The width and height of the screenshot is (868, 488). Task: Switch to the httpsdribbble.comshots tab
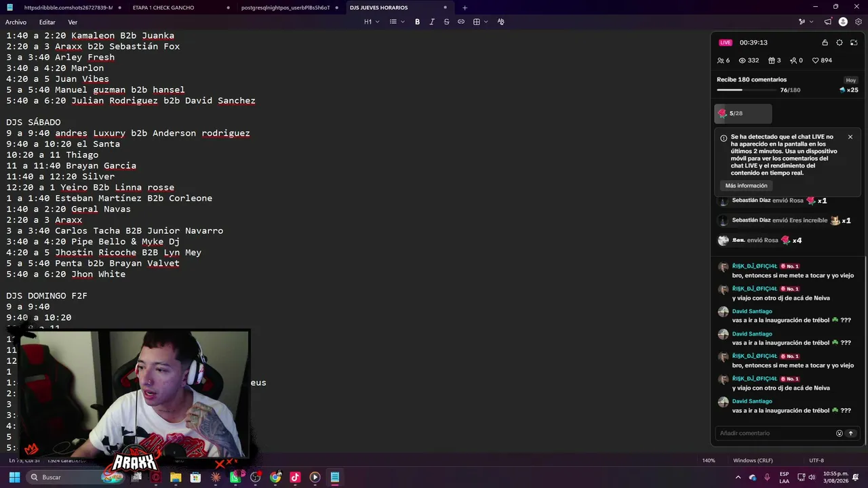(71, 7)
